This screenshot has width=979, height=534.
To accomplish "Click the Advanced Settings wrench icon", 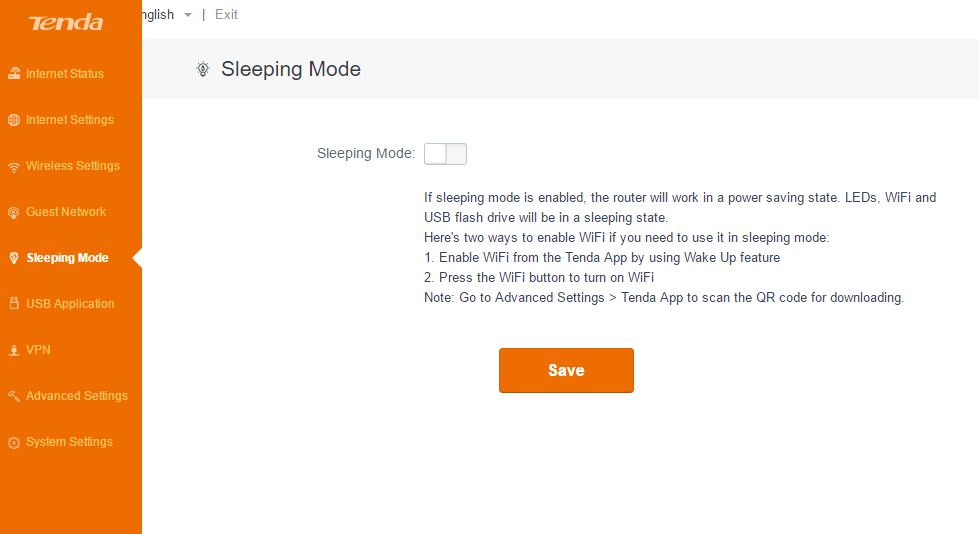I will (14, 397).
